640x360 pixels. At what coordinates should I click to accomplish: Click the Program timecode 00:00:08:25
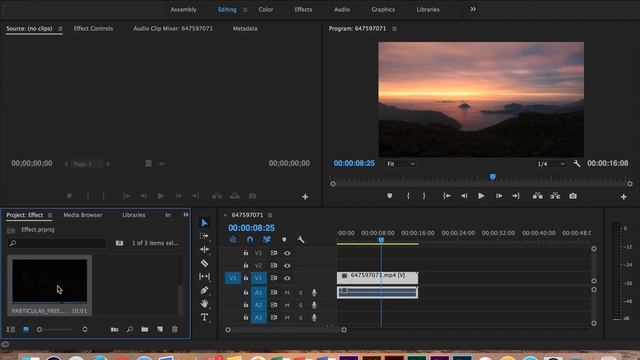[354, 163]
